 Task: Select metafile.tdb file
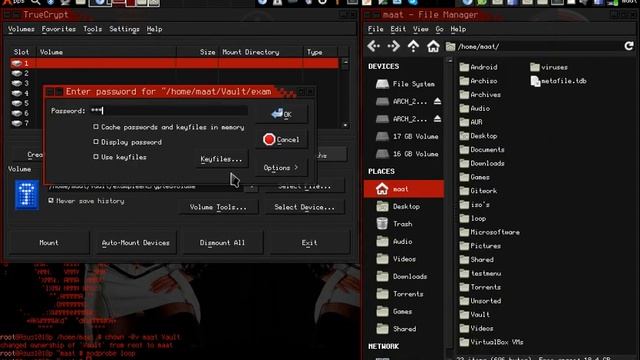click(558, 81)
